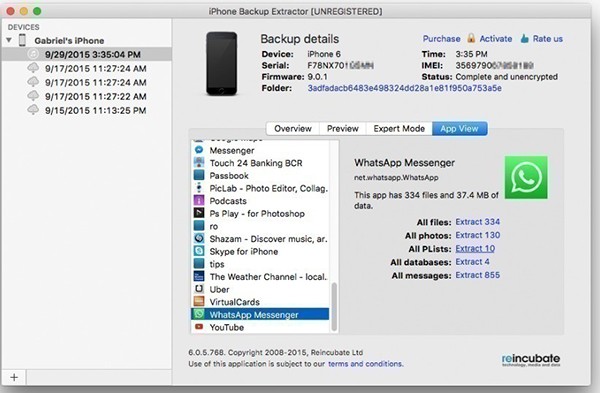600x393 pixels.
Task: Open the 9/17/2015 11:27:22 AM backup
Action: click(x=95, y=96)
